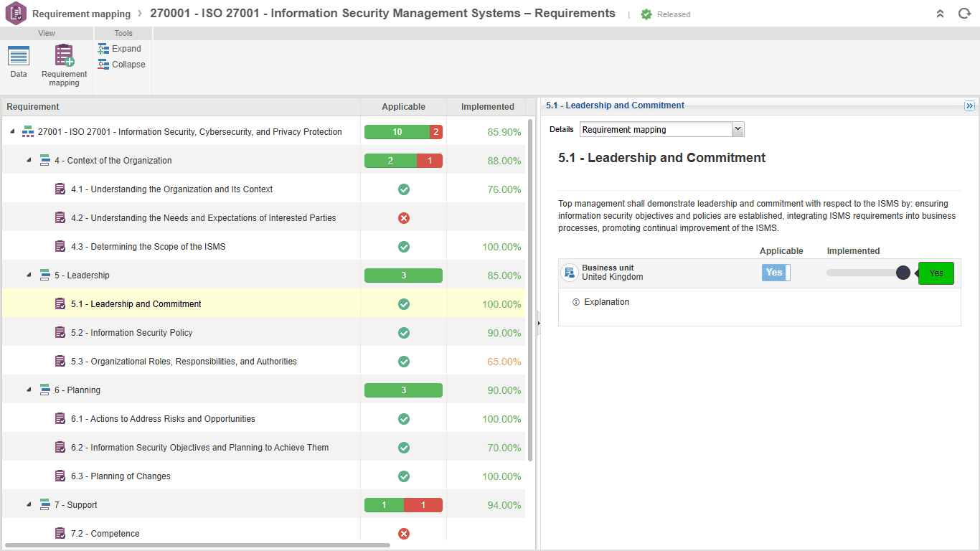Click the Requirement column header
This screenshot has width=980, height=551.
click(x=181, y=107)
